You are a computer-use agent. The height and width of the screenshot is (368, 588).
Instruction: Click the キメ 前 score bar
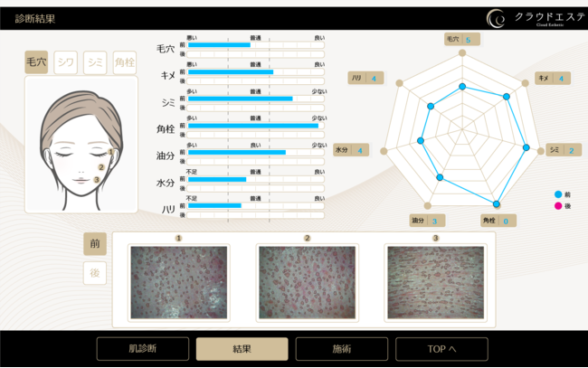(255, 72)
